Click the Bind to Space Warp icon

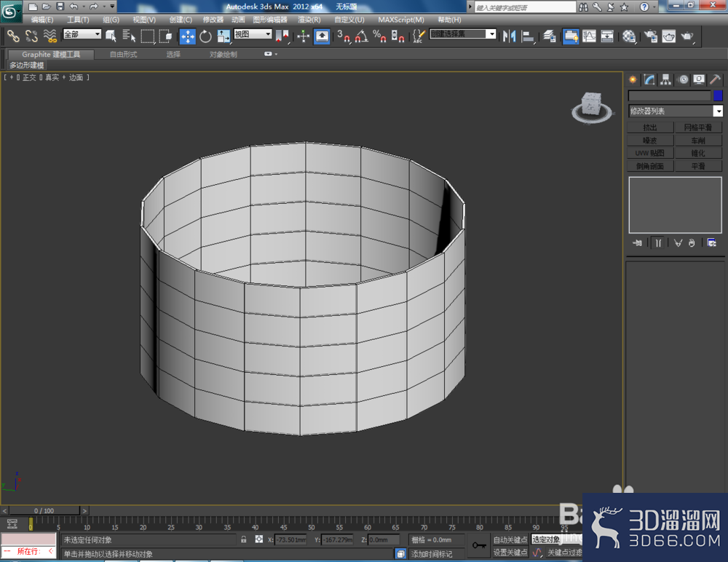pos(50,36)
